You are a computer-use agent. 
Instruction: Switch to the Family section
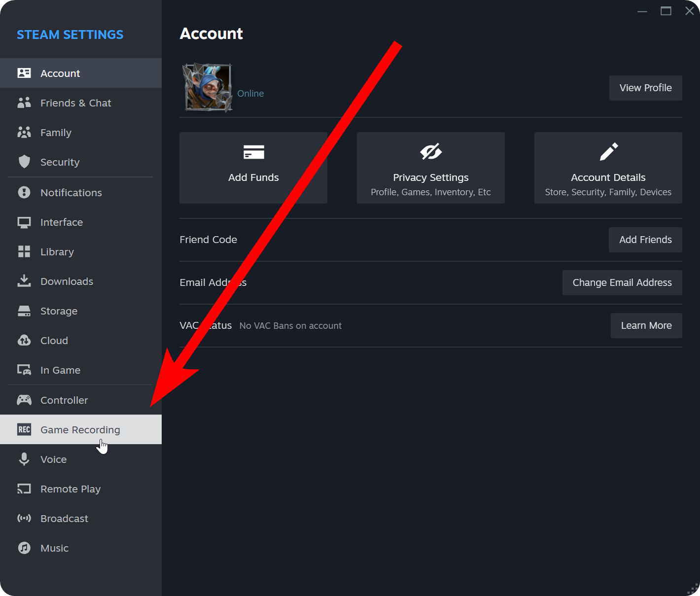pyautogui.click(x=56, y=132)
